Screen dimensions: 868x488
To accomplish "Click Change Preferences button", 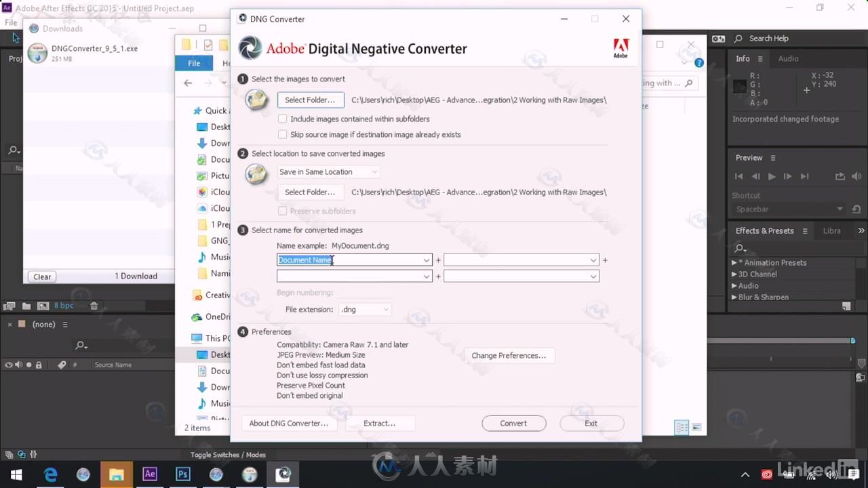I will tap(509, 355).
